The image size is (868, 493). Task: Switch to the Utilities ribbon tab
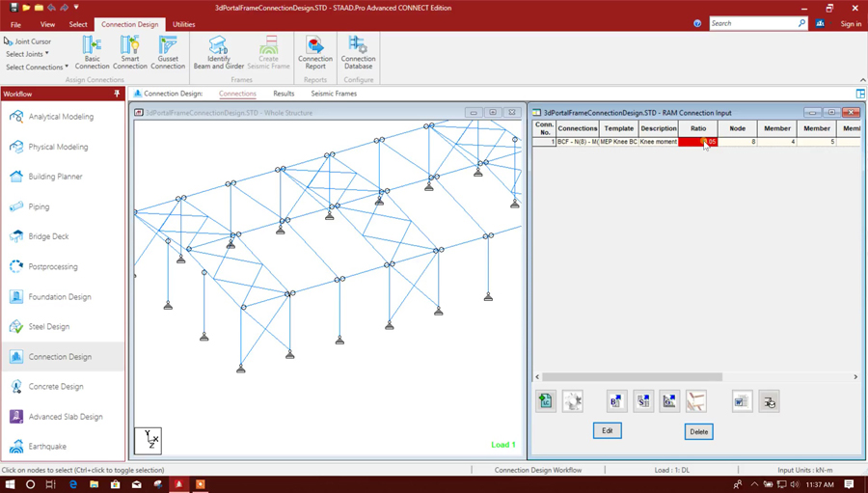click(184, 24)
